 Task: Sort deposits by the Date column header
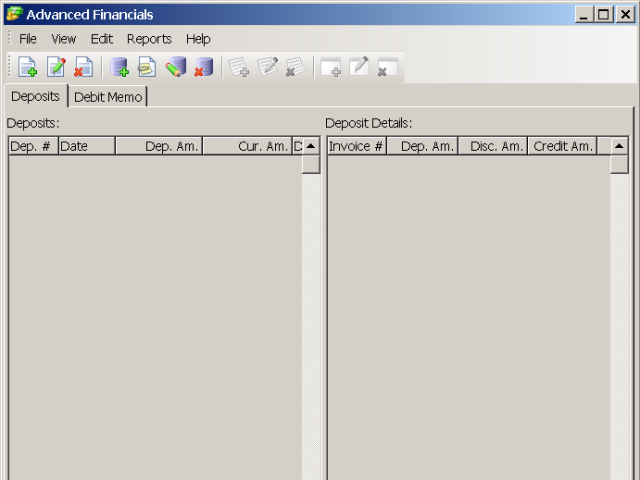[86, 146]
